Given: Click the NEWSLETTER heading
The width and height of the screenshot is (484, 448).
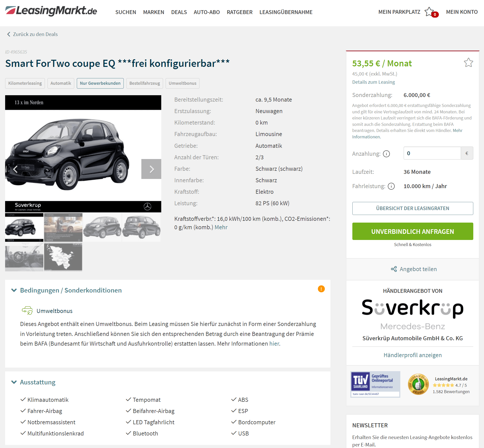Looking at the screenshot, I should (370, 425).
